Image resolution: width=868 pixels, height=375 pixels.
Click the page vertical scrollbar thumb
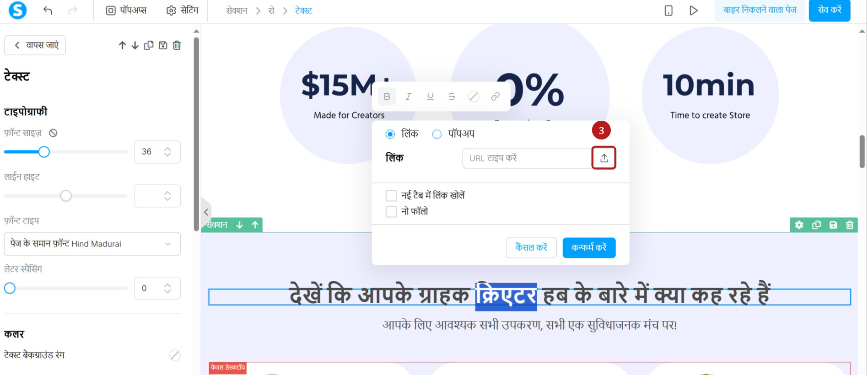click(x=862, y=151)
